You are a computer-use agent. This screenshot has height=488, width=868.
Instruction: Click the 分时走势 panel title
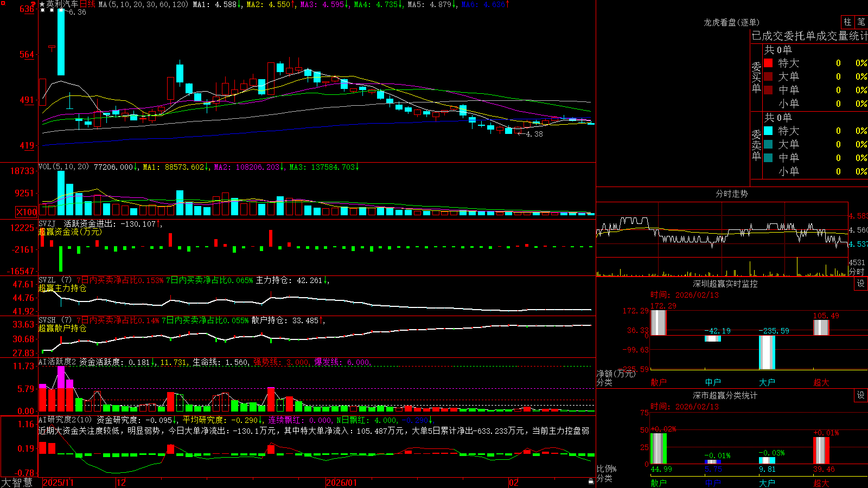point(731,194)
